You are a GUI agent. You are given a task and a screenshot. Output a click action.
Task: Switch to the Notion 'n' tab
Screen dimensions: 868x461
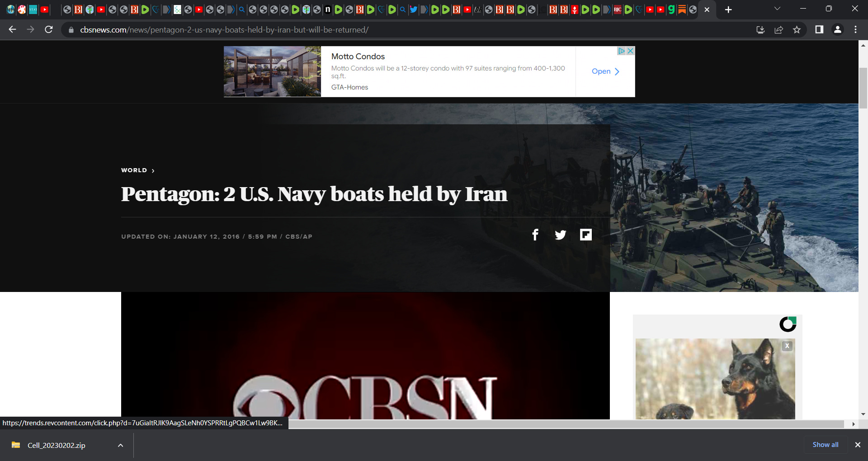coord(328,9)
